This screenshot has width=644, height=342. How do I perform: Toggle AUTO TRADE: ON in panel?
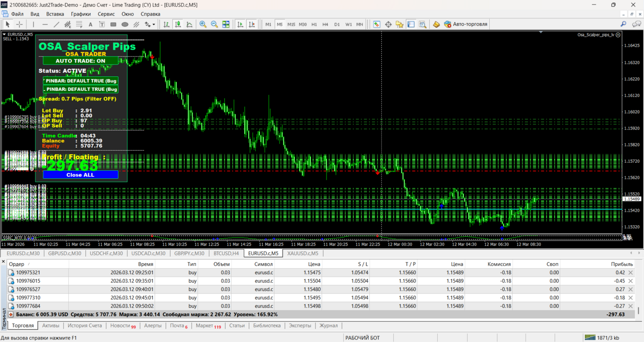point(80,61)
